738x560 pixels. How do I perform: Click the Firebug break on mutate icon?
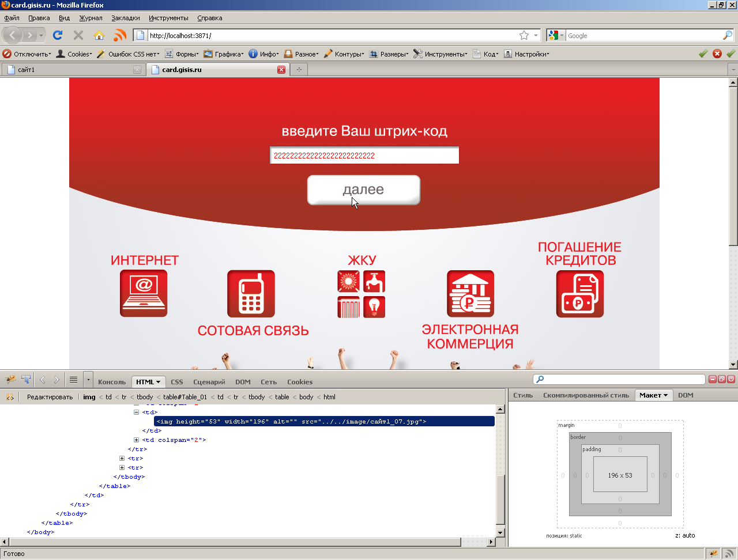point(10,397)
